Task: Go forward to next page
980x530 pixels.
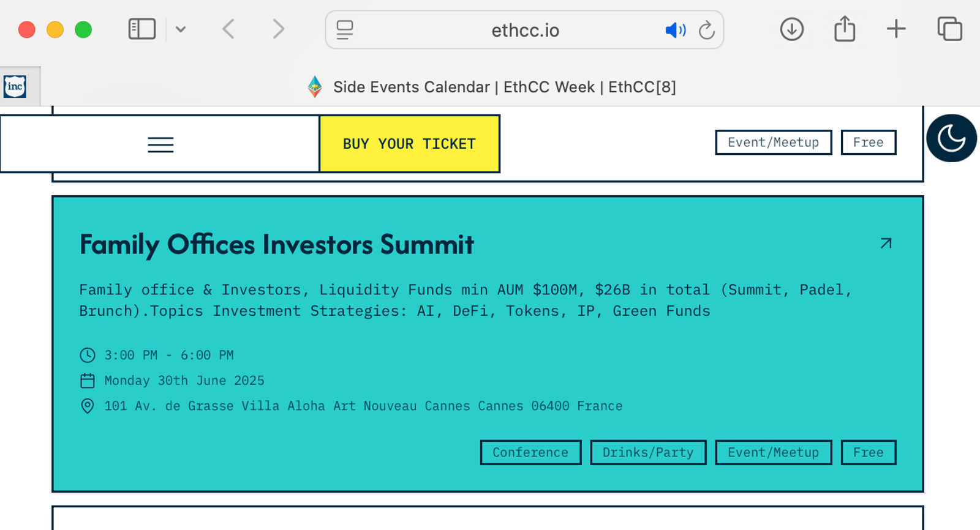Action: pos(279,29)
